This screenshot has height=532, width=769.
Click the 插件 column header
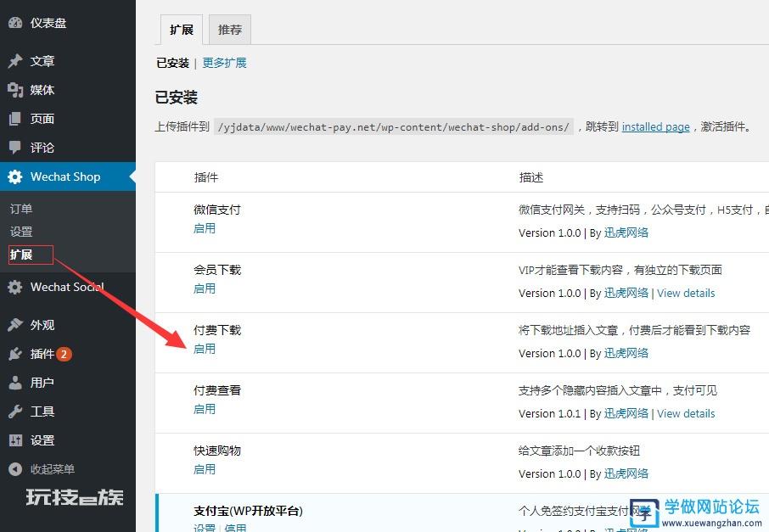tap(206, 177)
